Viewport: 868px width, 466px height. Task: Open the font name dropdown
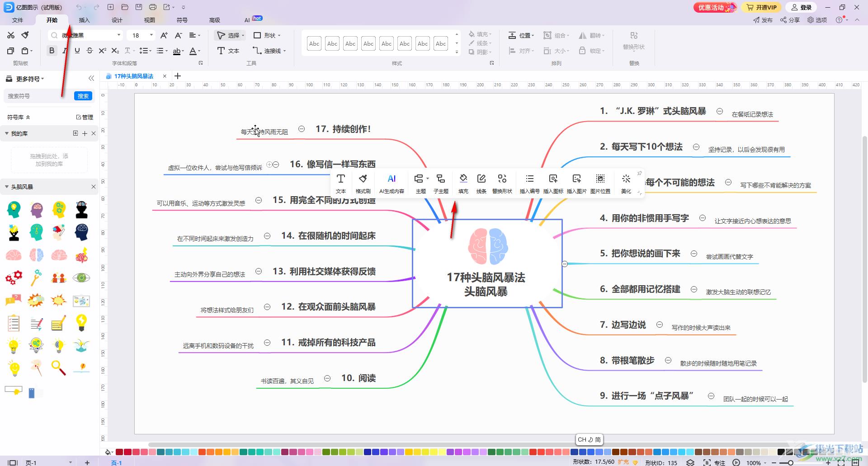click(119, 35)
